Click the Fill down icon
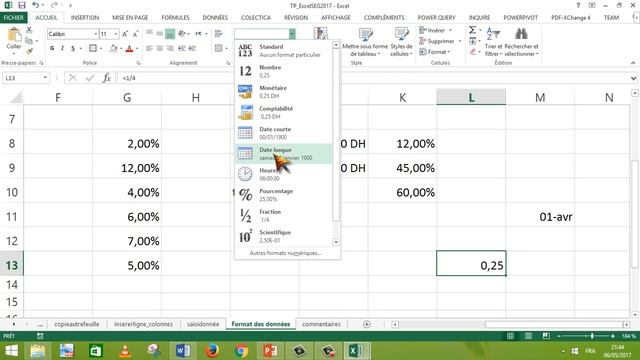This screenshot has height=360, width=640. pos(472,41)
